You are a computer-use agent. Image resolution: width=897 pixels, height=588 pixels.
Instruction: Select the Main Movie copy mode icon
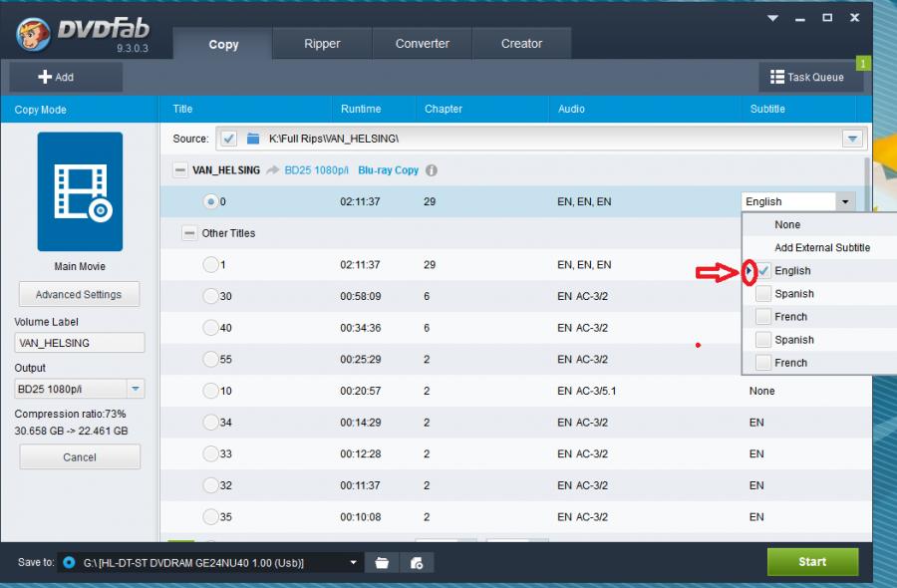click(x=80, y=191)
